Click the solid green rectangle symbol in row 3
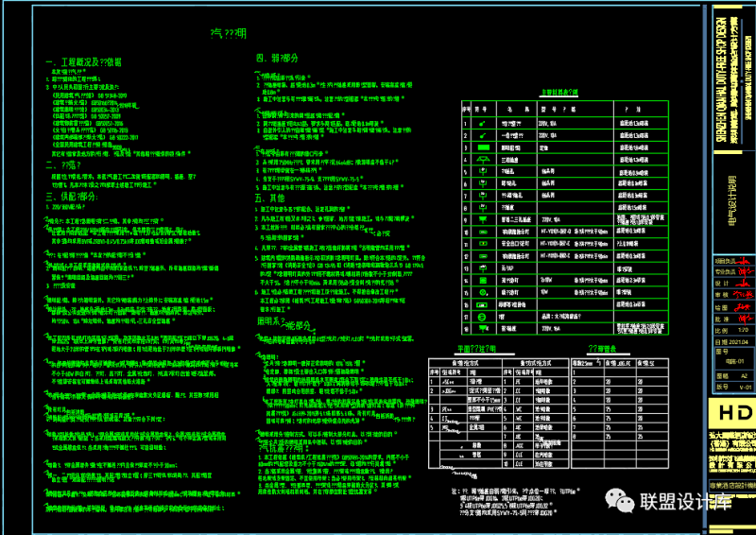 click(482, 147)
